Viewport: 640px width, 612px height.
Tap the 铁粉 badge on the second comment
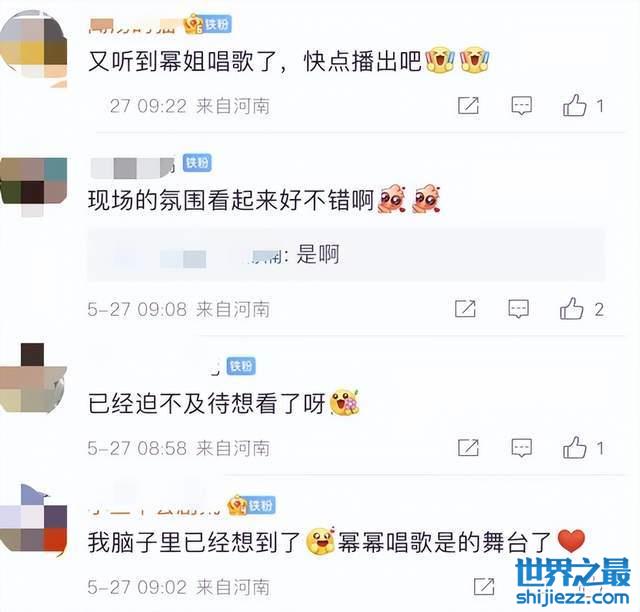(197, 163)
